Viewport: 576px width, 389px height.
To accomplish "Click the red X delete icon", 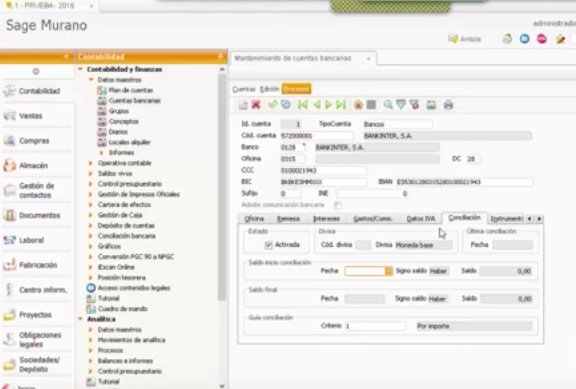I will click(256, 105).
